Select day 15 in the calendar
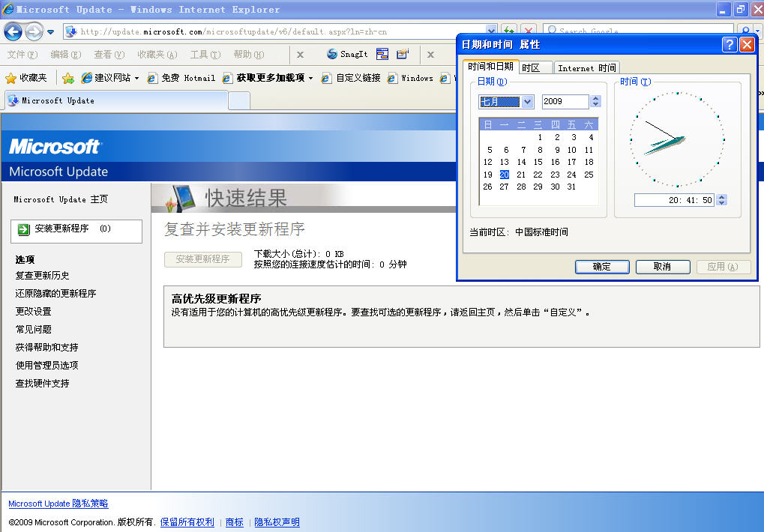 coord(538,162)
